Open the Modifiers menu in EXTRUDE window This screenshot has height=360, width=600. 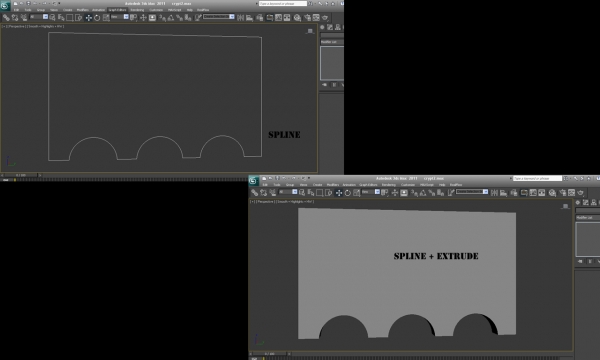tap(333, 184)
